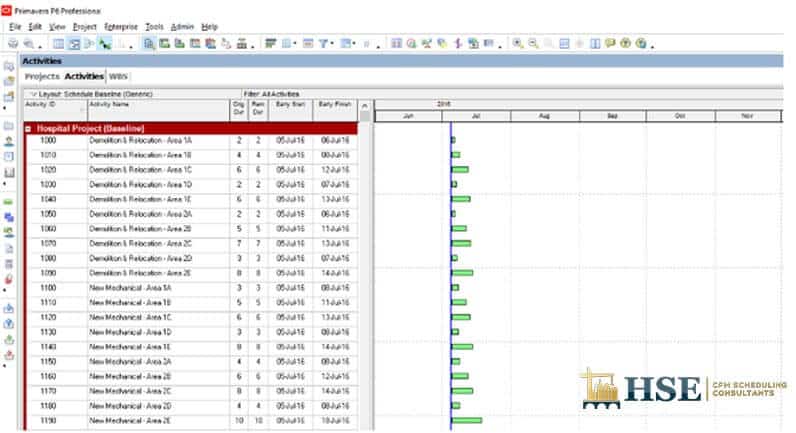The image size is (796, 433).
Task: Click the Gantt bar for activity 1190
Action: click(466, 421)
